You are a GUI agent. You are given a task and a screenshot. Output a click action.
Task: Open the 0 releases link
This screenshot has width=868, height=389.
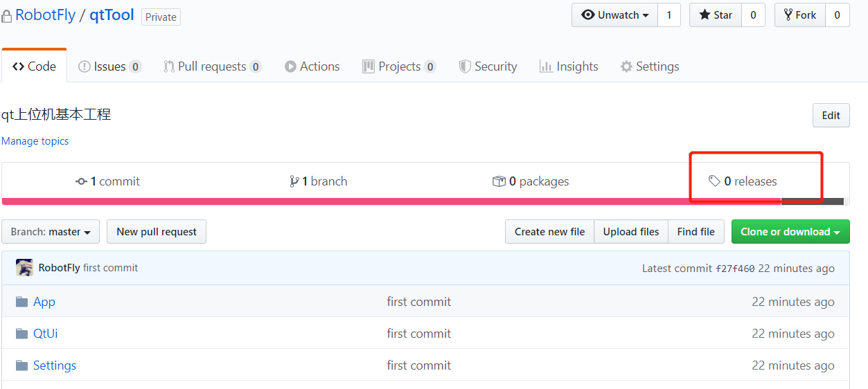click(743, 181)
